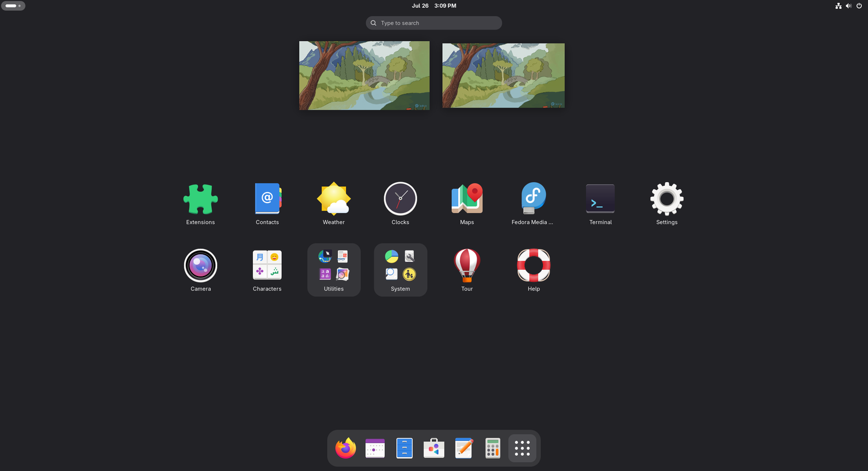Launch Software store from the dash
The image size is (868, 471).
pyautogui.click(x=434, y=448)
